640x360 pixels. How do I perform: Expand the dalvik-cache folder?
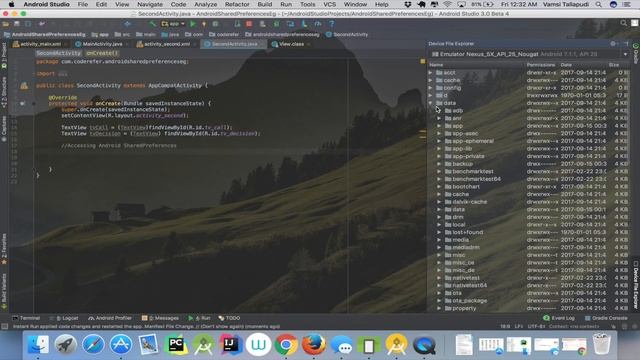pyautogui.click(x=439, y=202)
